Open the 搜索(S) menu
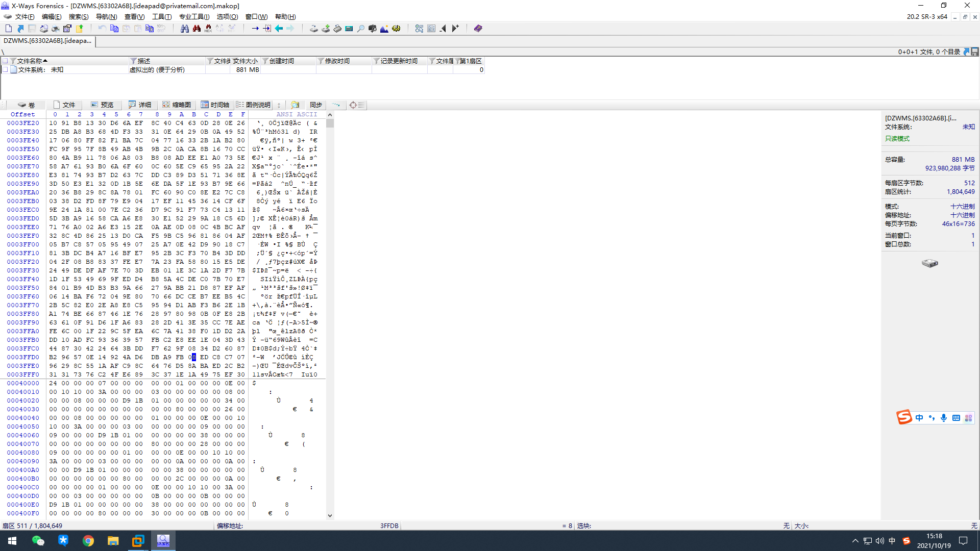This screenshot has width=980, height=551. pos(79,16)
